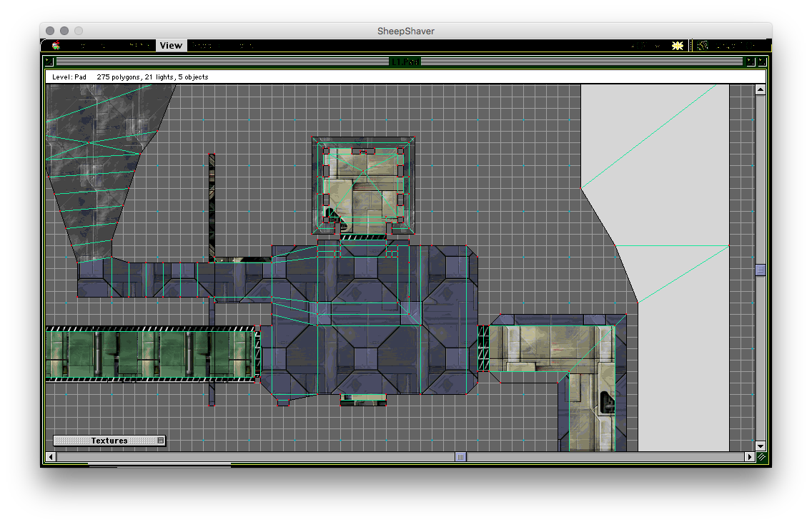This screenshot has width=812, height=525.
Task: Click the application switcher star icon
Action: [678, 46]
